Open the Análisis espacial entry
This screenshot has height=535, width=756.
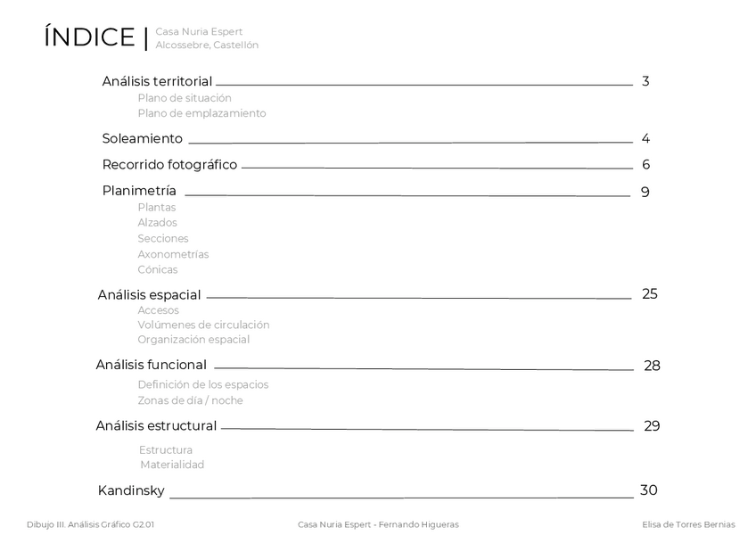click(x=149, y=295)
